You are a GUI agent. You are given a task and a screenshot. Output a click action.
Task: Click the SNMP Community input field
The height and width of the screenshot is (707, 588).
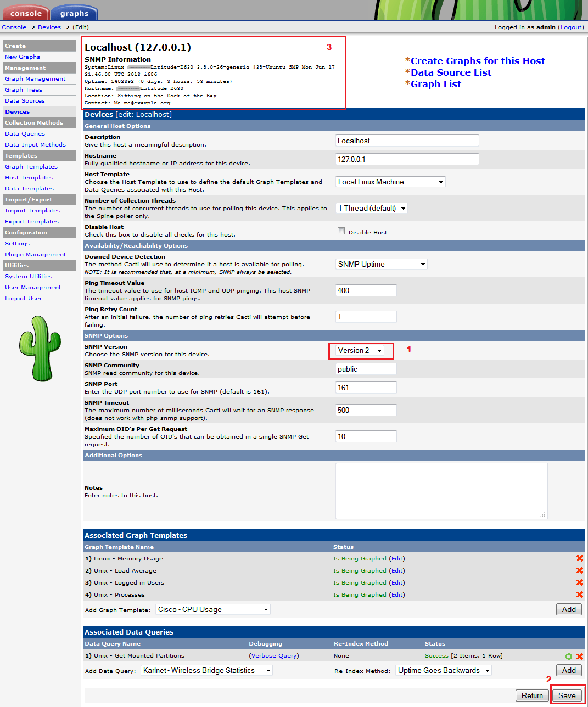coord(366,369)
